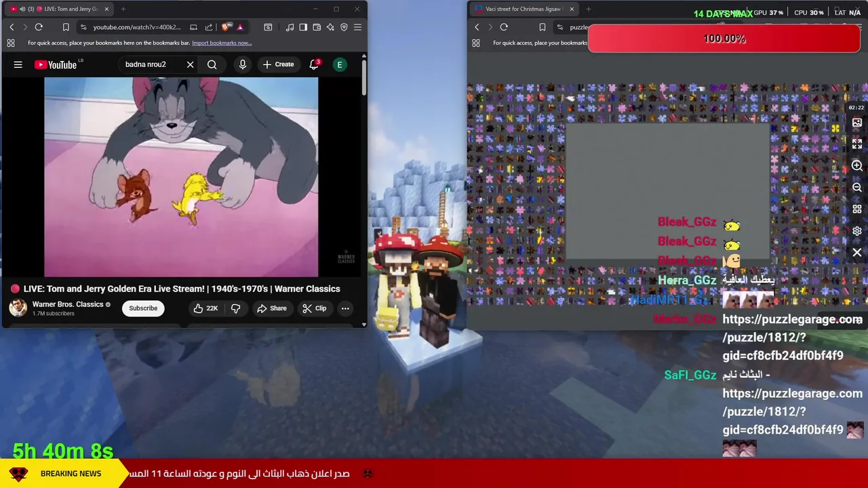
Task: Reload the YouTube page
Action: tap(39, 27)
